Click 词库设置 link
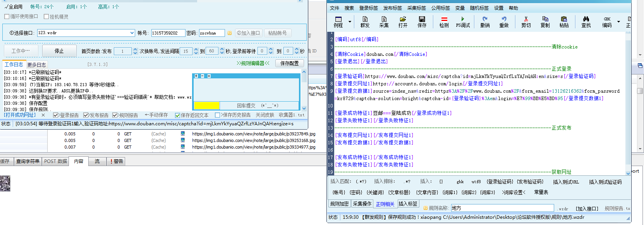The image size is (644, 225). click(514, 192)
